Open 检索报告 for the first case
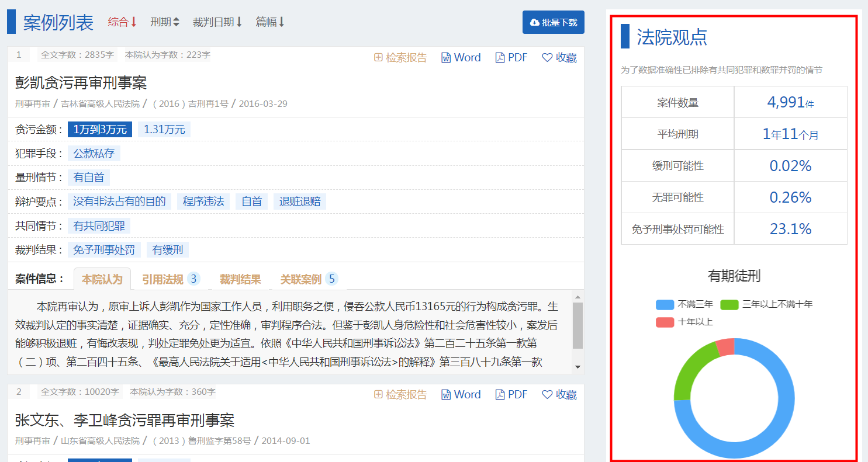Screen dimensions: 868x462 (x=400, y=57)
